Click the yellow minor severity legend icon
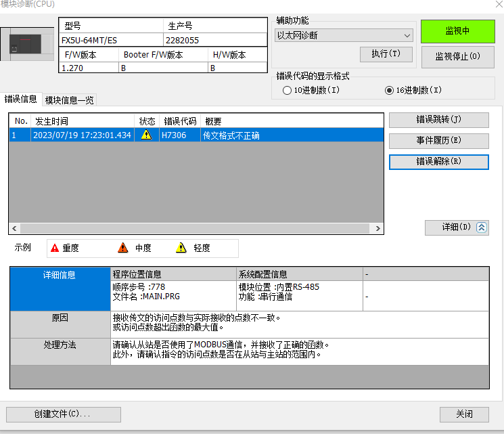The image size is (504, 434). click(x=181, y=248)
